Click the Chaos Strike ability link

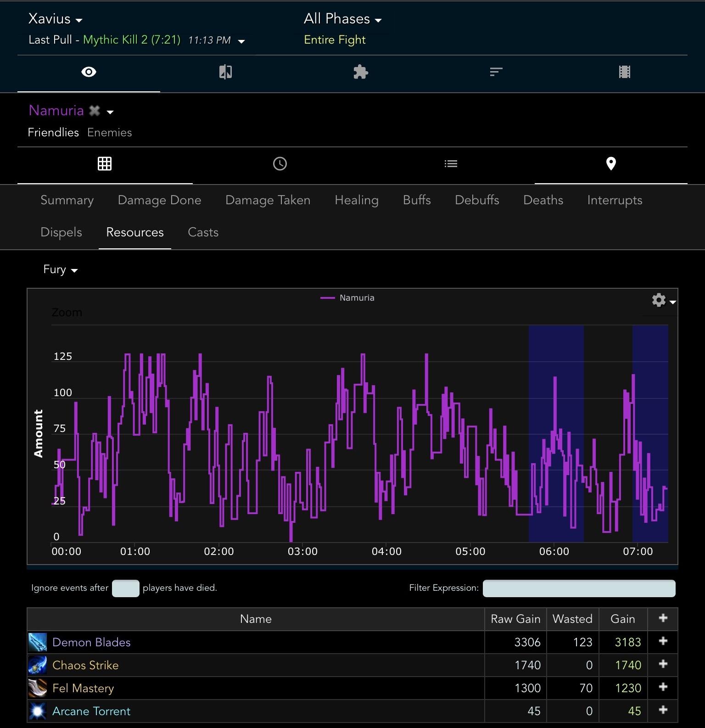point(85,665)
